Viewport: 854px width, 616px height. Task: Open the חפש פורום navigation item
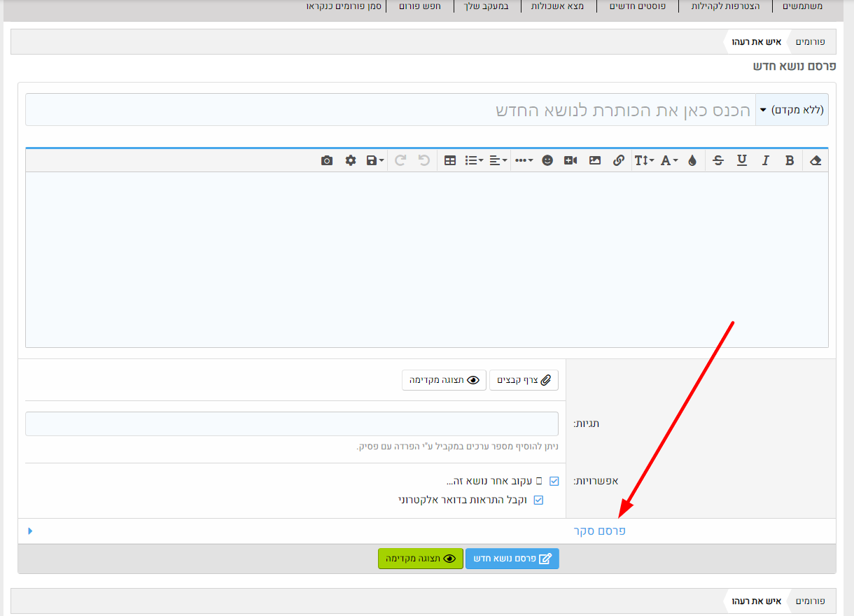coord(420,6)
